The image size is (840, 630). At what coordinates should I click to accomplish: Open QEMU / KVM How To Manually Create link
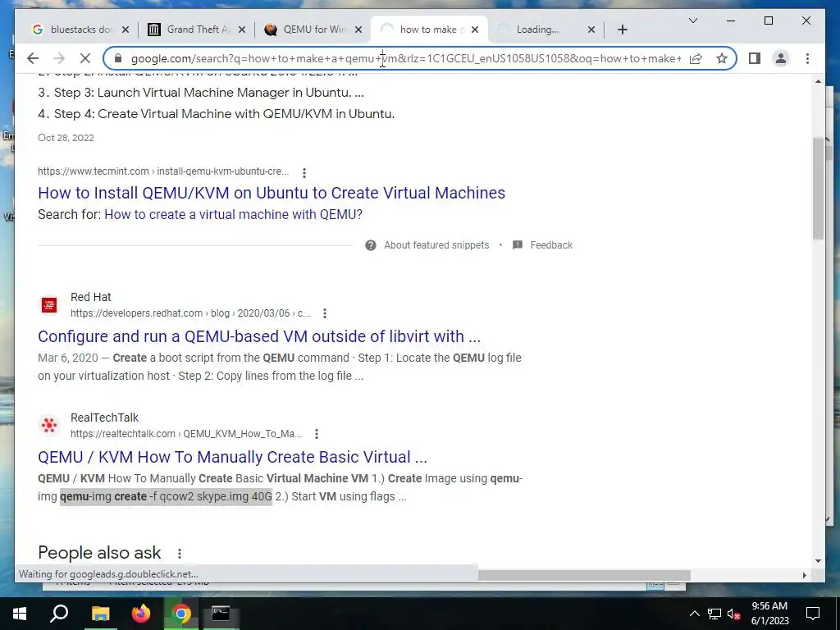tap(232, 457)
